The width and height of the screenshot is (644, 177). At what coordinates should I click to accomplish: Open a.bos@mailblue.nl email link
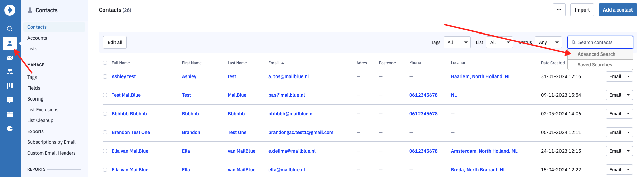coord(289,76)
